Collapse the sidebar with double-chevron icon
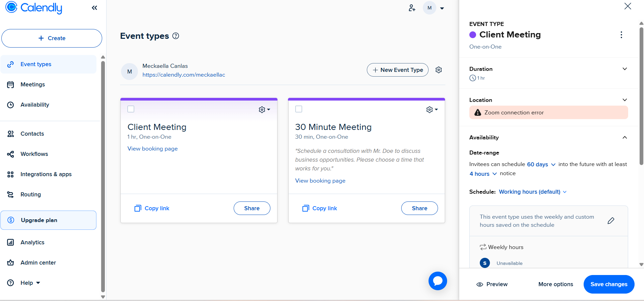 (94, 8)
